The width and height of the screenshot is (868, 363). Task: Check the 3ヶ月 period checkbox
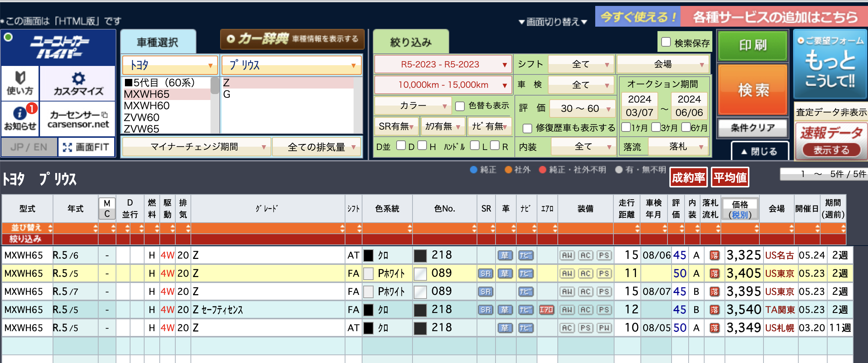point(656,127)
